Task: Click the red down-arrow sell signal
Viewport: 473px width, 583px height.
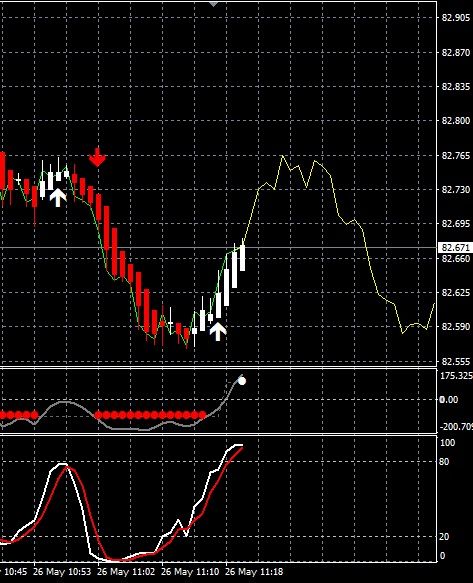Action: [x=97, y=157]
